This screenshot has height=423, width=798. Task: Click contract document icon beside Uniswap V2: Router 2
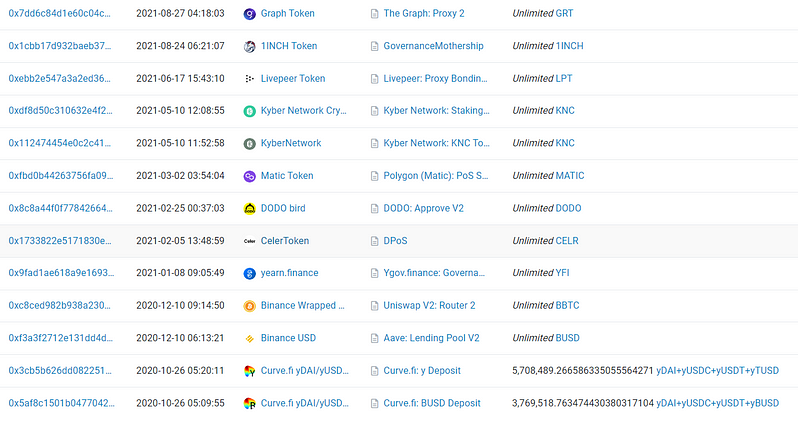point(375,306)
